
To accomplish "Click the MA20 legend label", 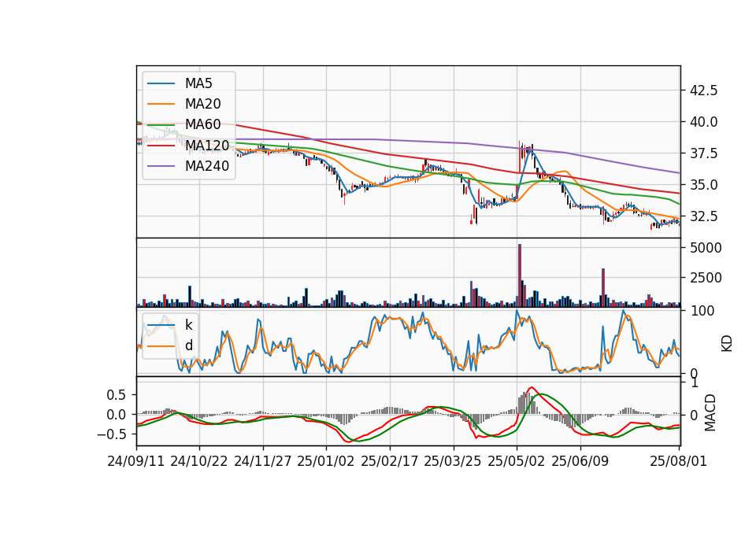I will click(202, 104).
